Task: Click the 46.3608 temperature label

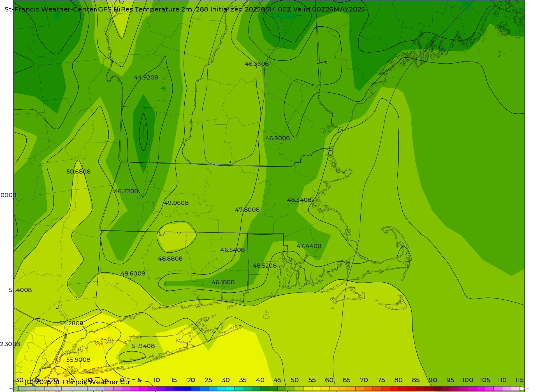Action: click(x=257, y=64)
